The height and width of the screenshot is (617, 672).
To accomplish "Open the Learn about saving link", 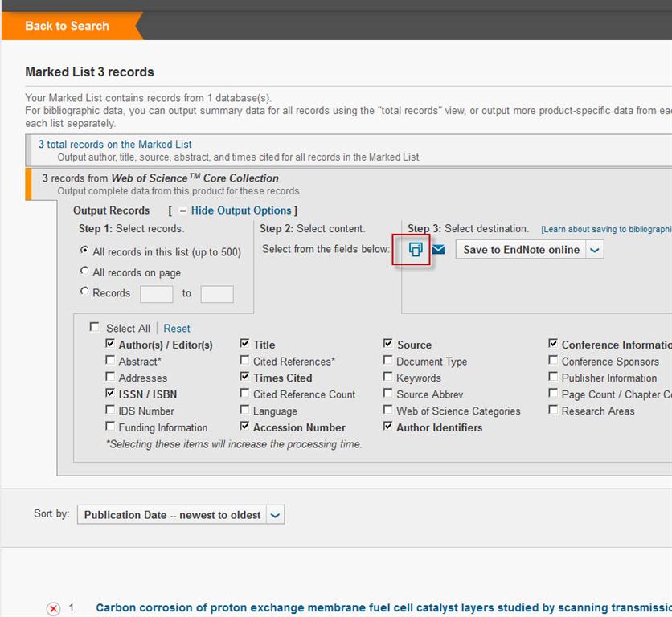I will (605, 230).
